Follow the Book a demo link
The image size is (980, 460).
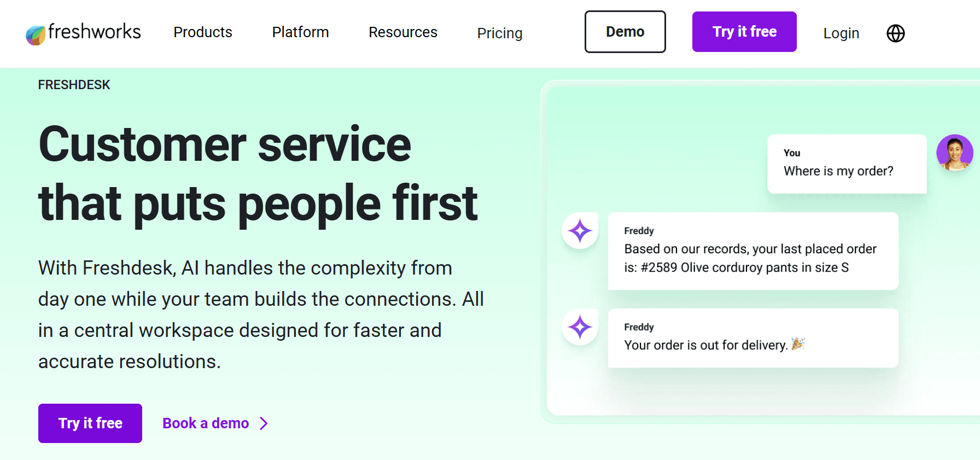click(x=206, y=423)
